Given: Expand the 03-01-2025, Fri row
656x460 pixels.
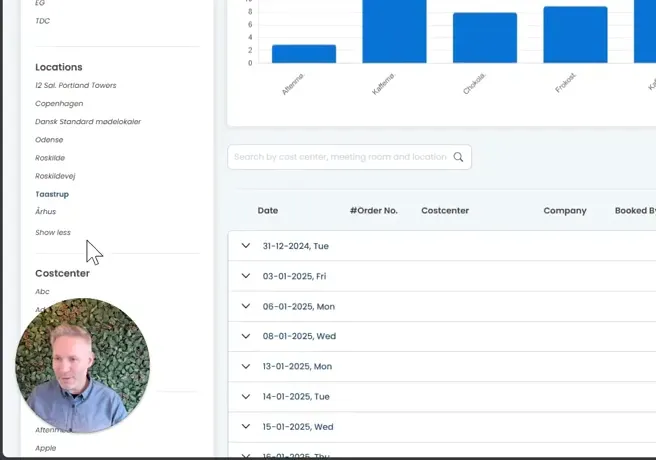Looking at the screenshot, I should [x=246, y=276].
